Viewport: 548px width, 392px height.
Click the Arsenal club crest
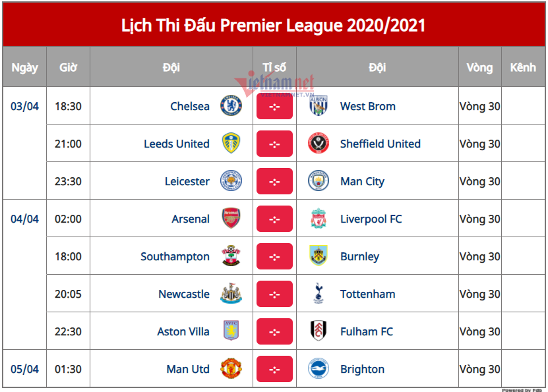(x=231, y=219)
